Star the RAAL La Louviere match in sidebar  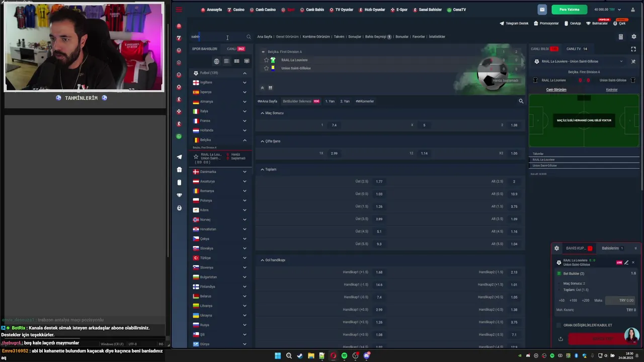(196, 157)
